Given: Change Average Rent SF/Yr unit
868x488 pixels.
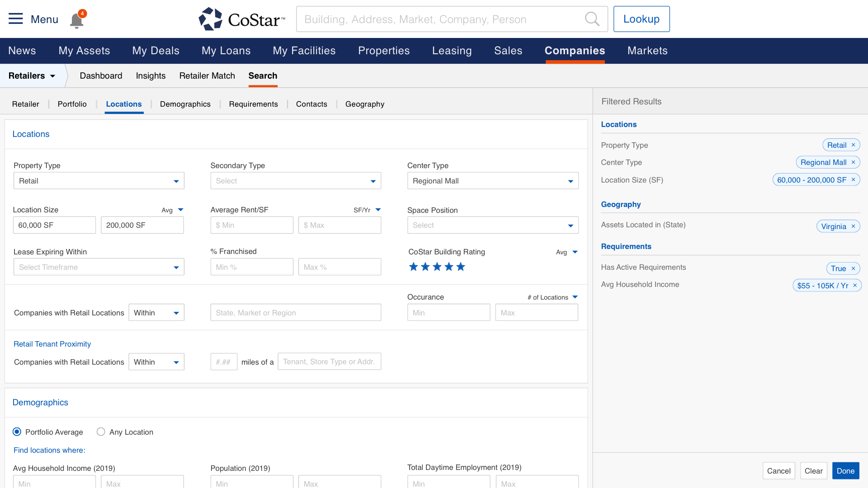Looking at the screenshot, I should (368, 210).
